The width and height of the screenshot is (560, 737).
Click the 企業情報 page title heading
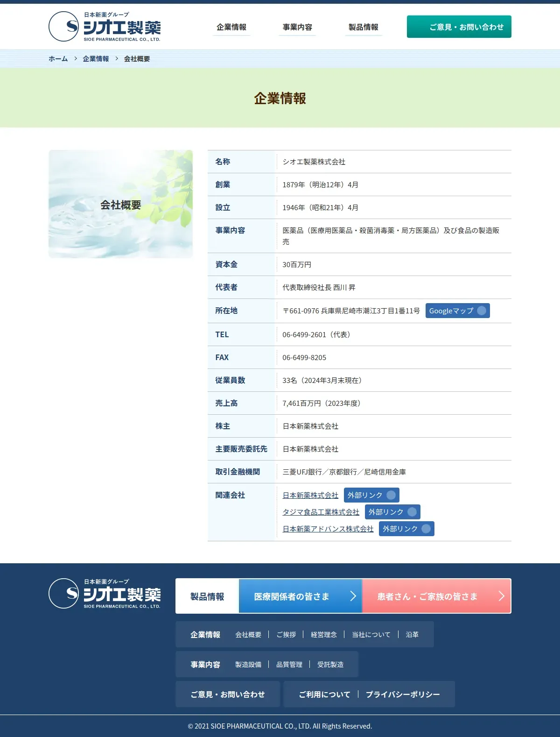280,98
